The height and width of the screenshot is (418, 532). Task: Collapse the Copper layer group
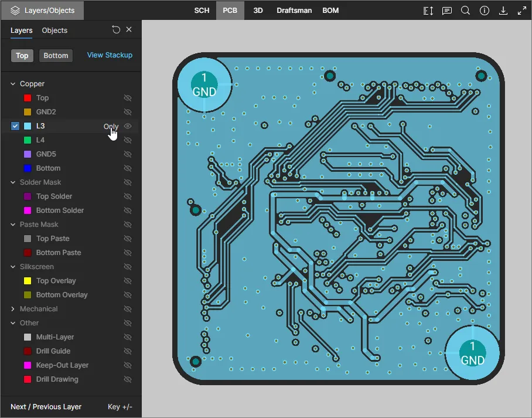[13, 84]
